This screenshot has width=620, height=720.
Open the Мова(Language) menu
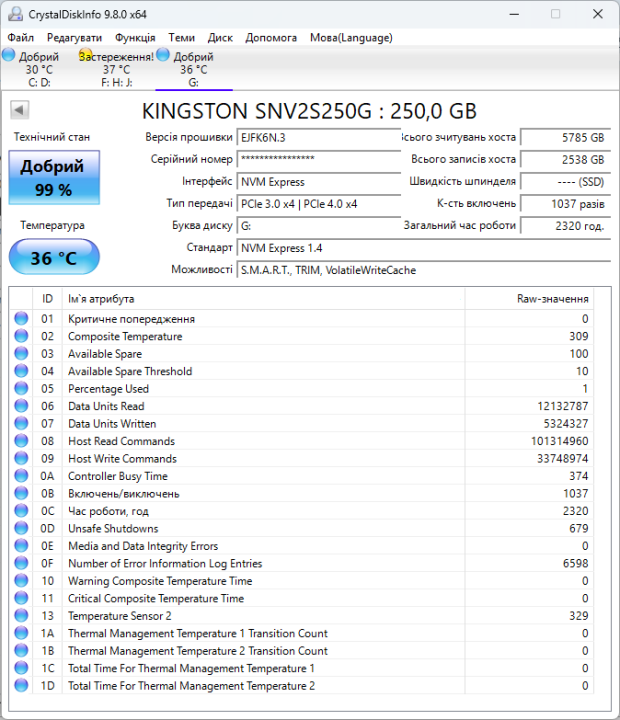tap(351, 38)
